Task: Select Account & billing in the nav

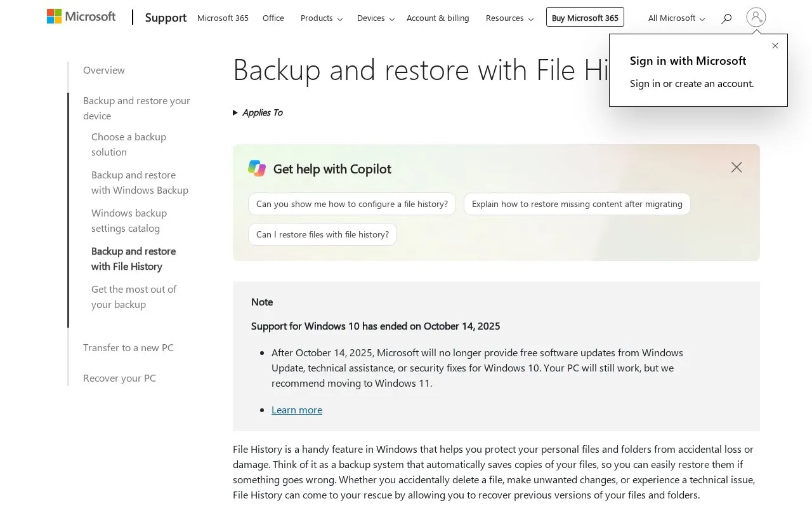Action: 438,18
